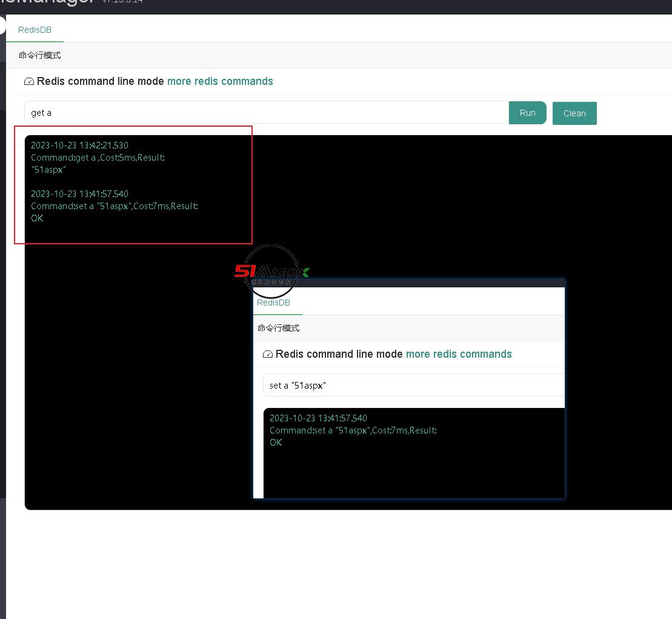This screenshot has width=672, height=619.
Task: Open the top 'more redis commands' link
Action: (220, 81)
